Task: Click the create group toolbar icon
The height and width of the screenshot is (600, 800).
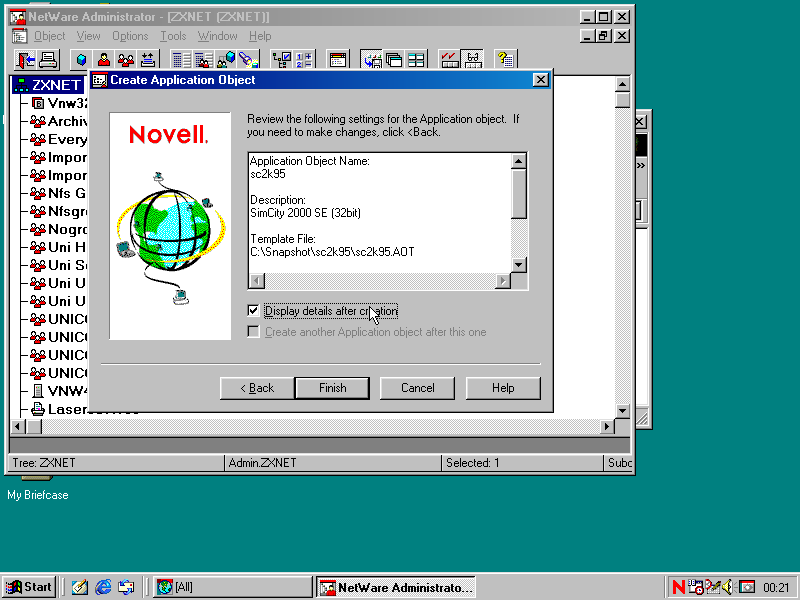Action: coord(126,60)
